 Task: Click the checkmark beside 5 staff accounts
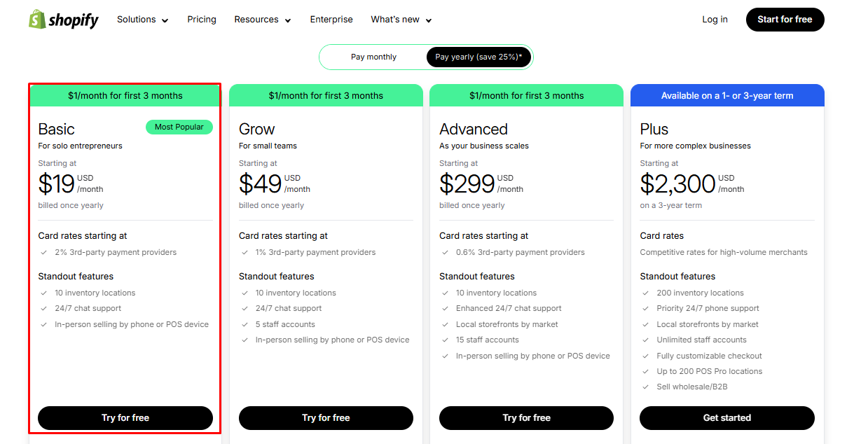point(244,324)
